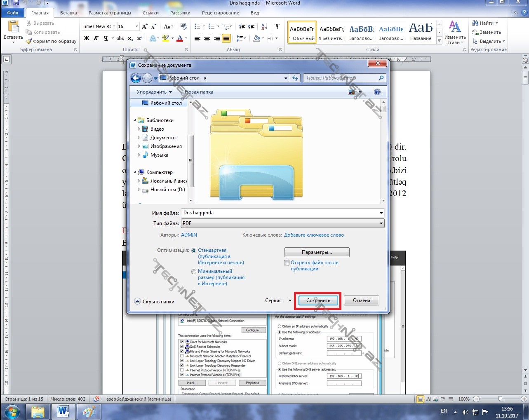Select Minimum size optimization radio button
This screenshot has width=529, height=420.
(x=194, y=272)
